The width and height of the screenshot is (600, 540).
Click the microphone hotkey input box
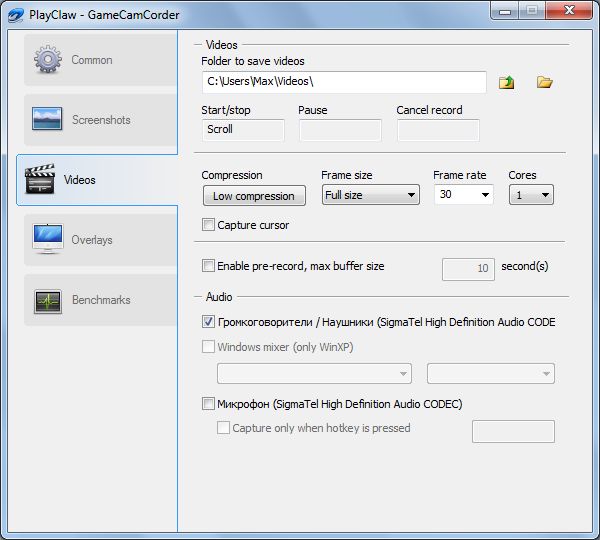[513, 431]
